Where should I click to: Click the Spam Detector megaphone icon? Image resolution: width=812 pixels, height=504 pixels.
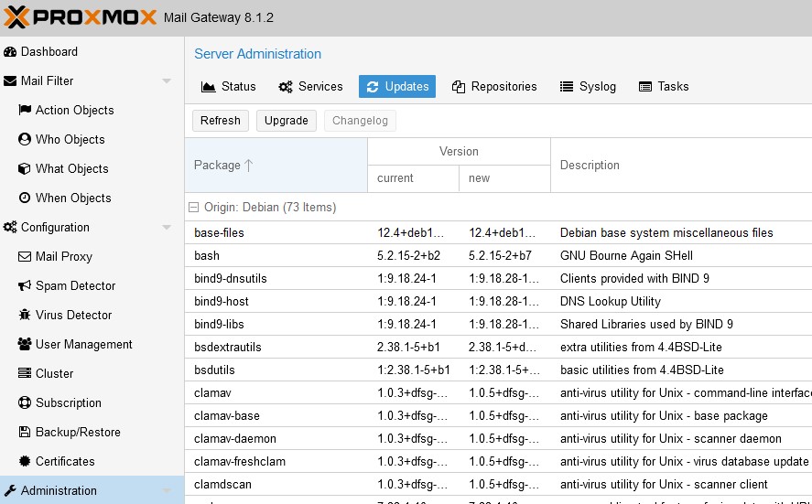pos(25,285)
